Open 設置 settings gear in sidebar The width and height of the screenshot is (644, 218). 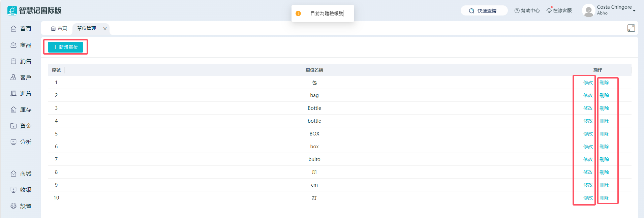click(13, 206)
